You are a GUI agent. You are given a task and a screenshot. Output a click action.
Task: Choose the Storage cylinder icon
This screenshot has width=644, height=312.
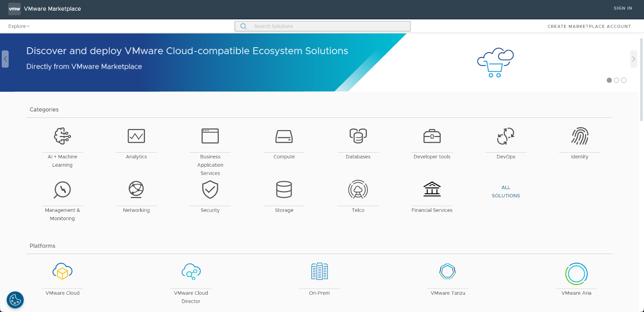point(284,190)
